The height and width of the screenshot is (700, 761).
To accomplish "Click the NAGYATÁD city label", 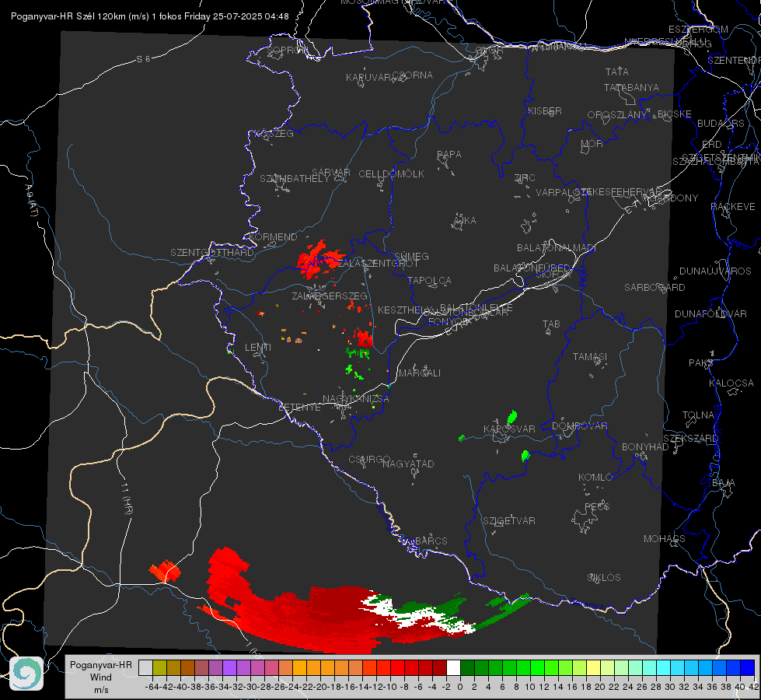I will 408,464.
